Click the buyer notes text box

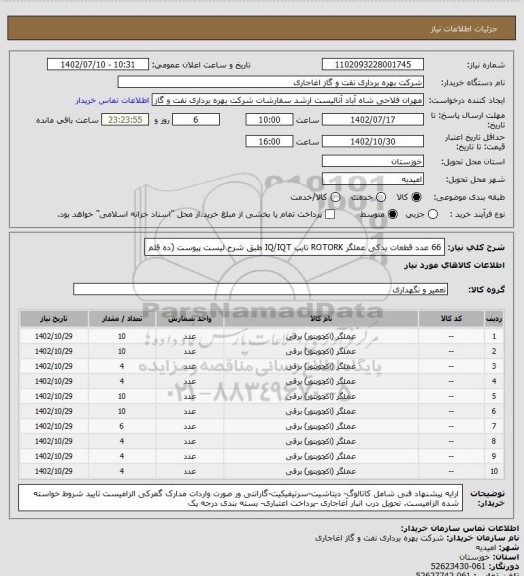(x=240, y=498)
